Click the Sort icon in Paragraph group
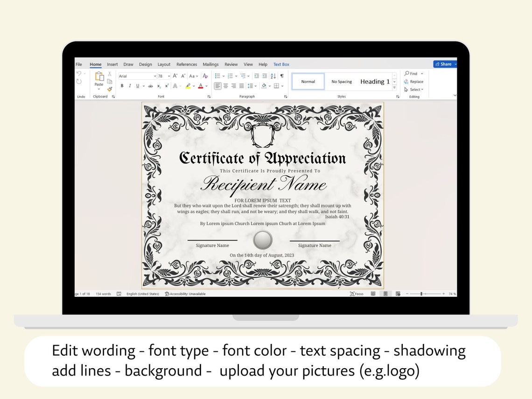The height and width of the screenshot is (399, 532). pos(273,76)
